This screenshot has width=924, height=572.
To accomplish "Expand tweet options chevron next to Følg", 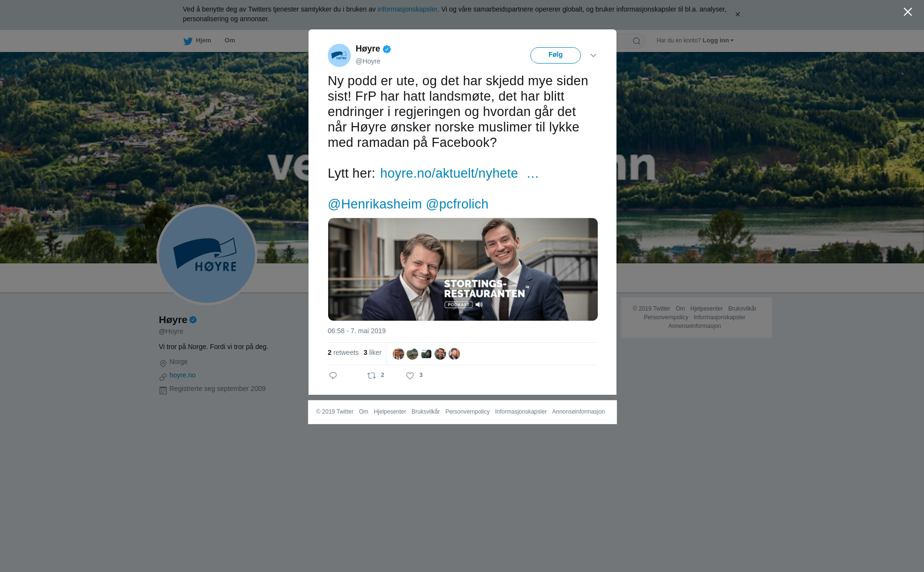I will [593, 55].
